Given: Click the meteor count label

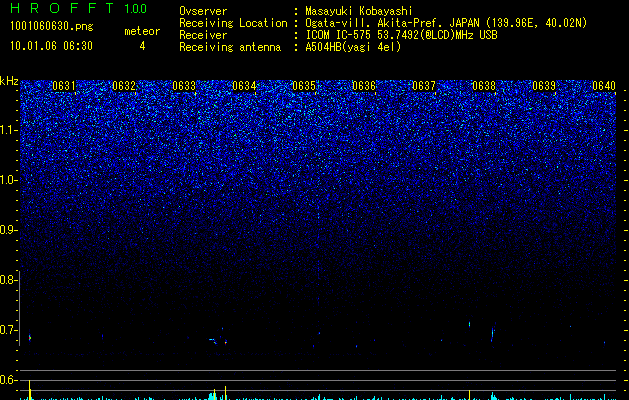Looking at the screenshot, I should (142, 31).
